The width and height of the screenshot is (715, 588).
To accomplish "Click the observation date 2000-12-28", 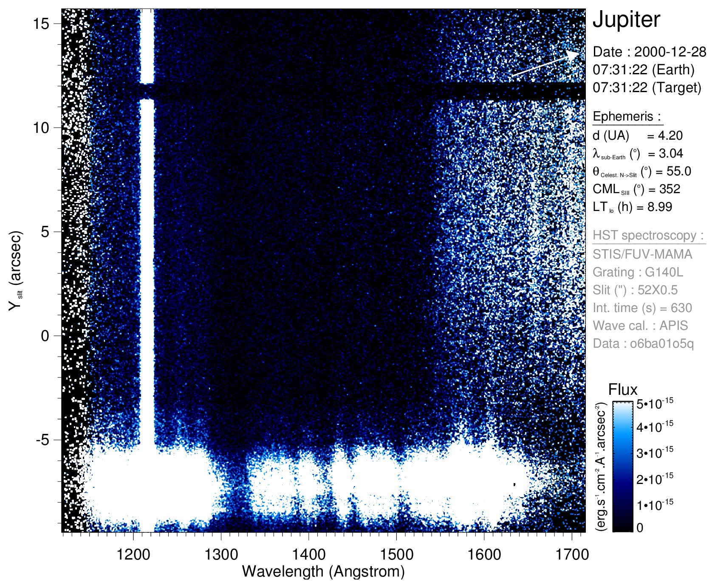I will [670, 52].
